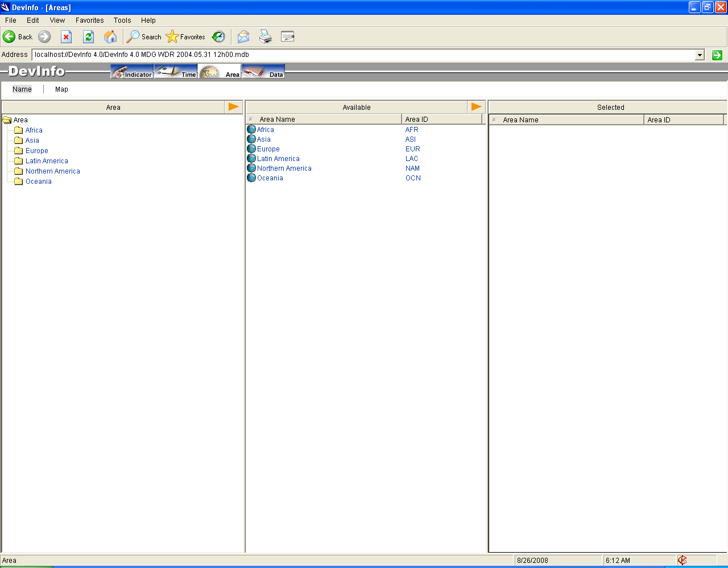Click in the Address input field
This screenshot has width=728, height=568.
point(364,55)
